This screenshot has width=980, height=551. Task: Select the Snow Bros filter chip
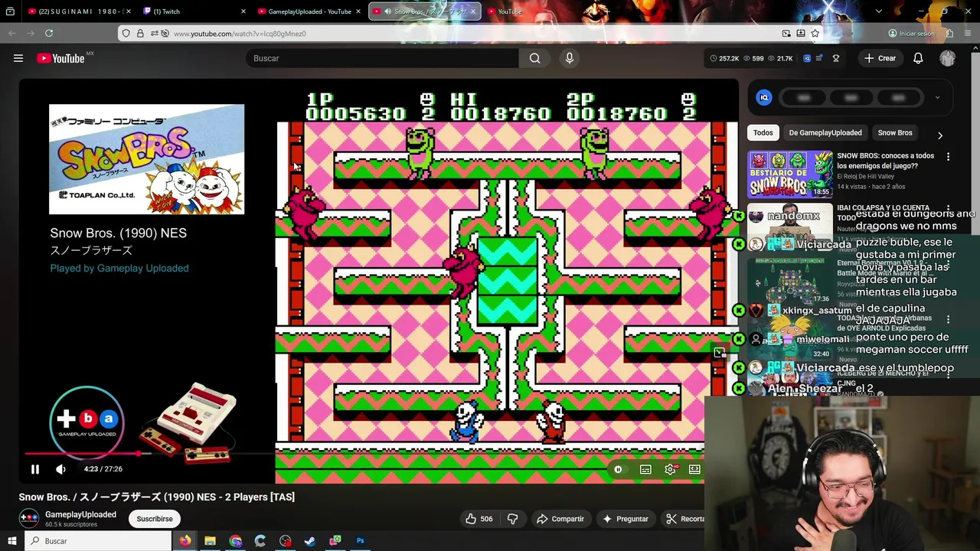coord(894,132)
